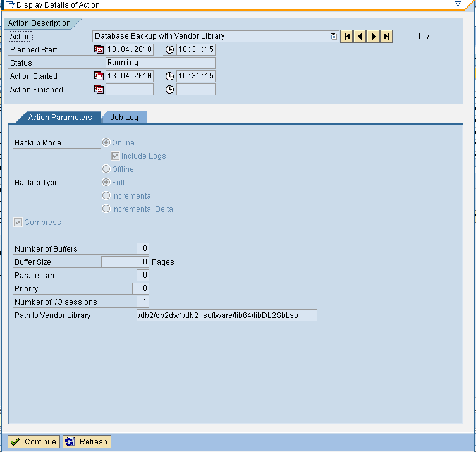476x452 pixels.
Task: Toggle the Include Logs checkbox
Action: pos(115,156)
